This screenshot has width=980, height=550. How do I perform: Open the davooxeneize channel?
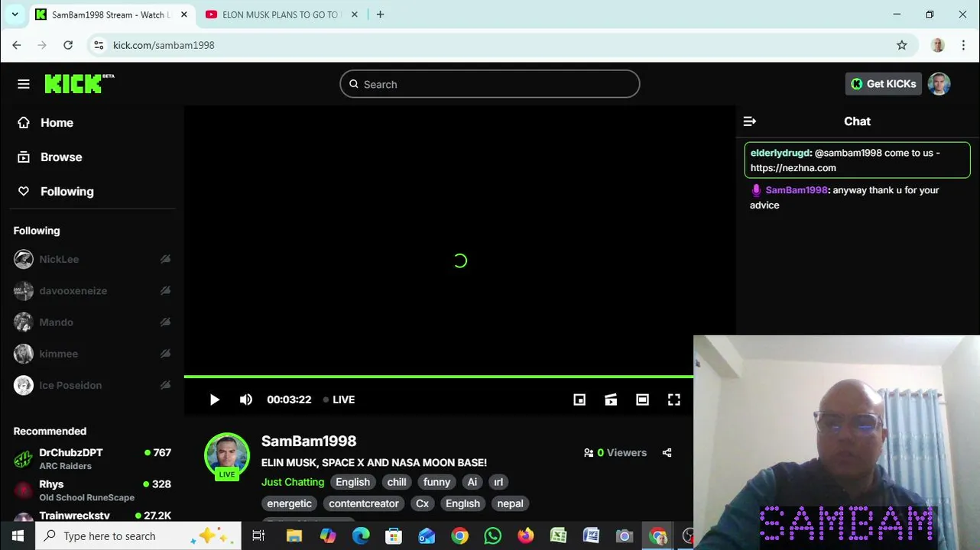[x=73, y=291]
